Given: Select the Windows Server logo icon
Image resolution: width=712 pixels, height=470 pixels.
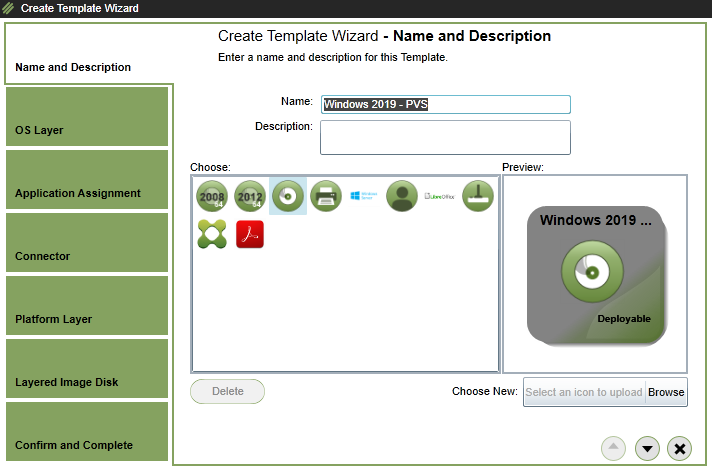Looking at the screenshot, I should pyautogui.click(x=363, y=197).
